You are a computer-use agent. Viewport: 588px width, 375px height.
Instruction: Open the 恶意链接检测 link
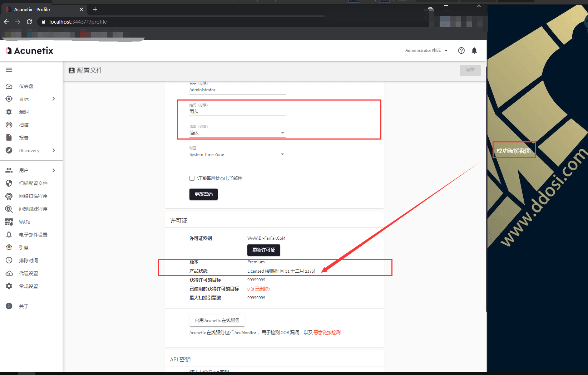327,332
